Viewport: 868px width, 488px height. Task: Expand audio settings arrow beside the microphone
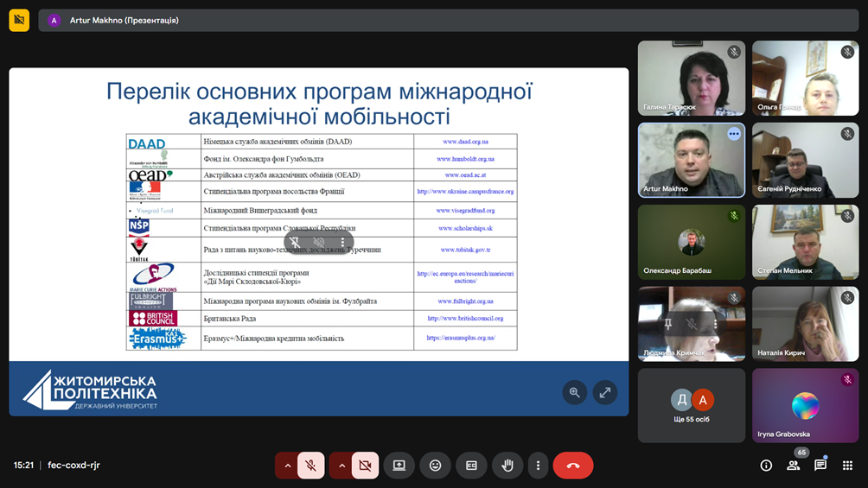pos(288,466)
